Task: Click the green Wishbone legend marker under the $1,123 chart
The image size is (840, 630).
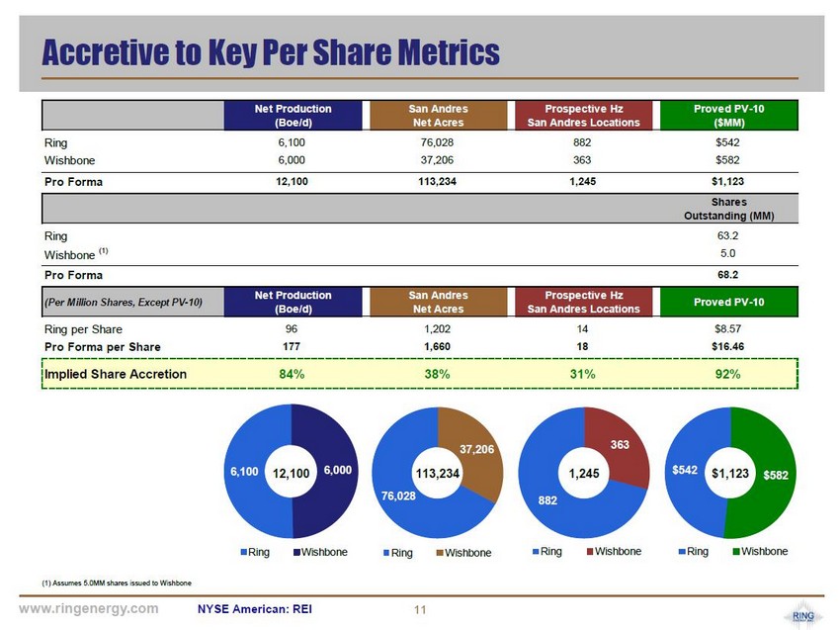Action: point(734,552)
